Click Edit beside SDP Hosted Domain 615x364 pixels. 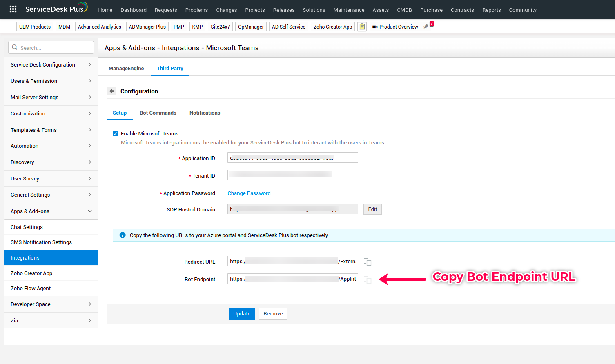tap(372, 209)
